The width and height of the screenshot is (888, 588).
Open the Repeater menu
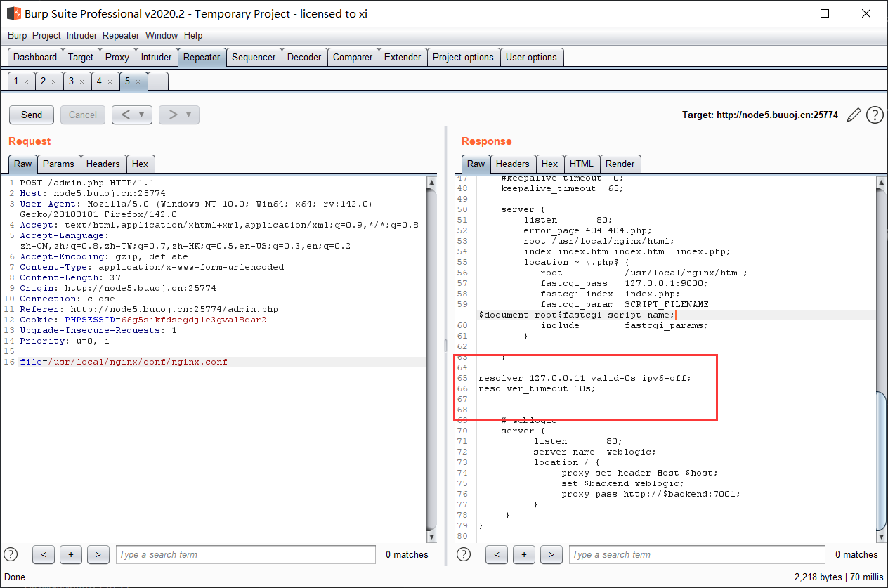pos(121,35)
